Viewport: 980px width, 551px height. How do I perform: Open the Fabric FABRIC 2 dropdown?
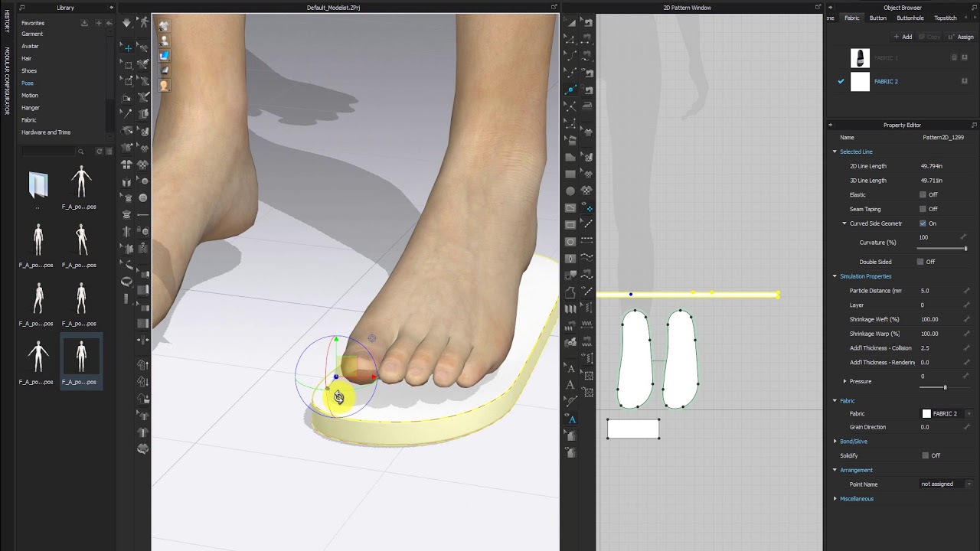969,414
